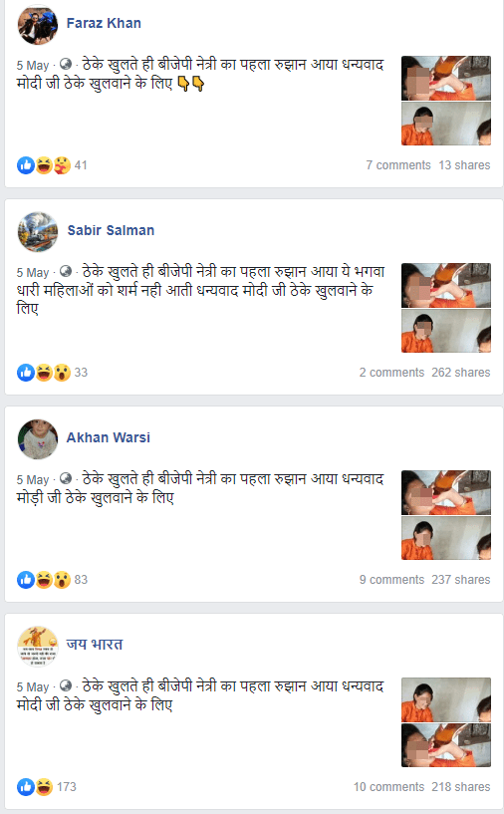
Task: Click the care reaction icon on Faraz Khan's post
Action: pyautogui.click(x=62, y=165)
